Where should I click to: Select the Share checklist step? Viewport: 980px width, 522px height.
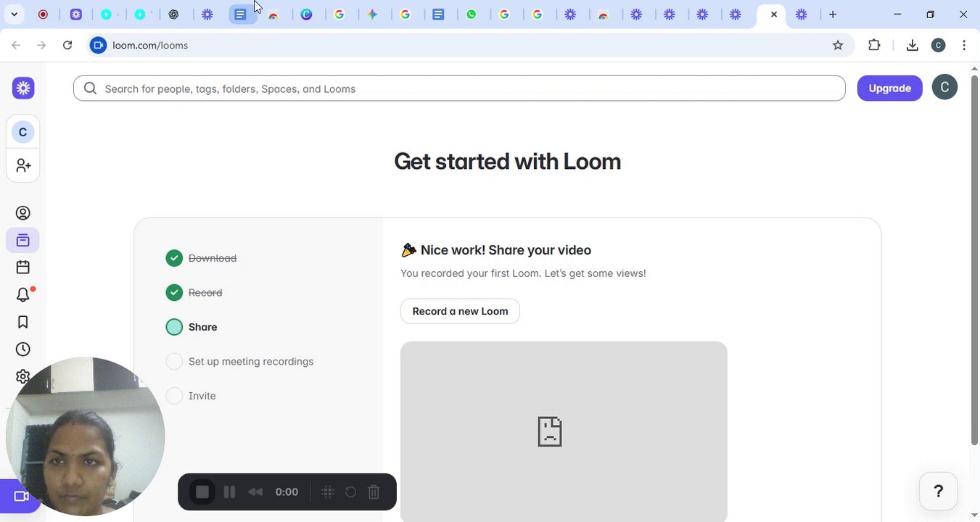[x=192, y=327]
